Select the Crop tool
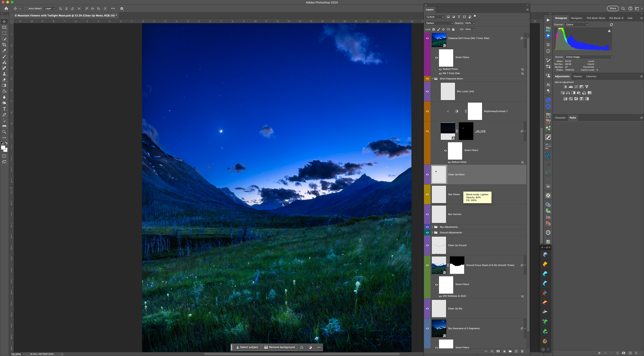The width and height of the screenshot is (644, 356). pos(4,45)
